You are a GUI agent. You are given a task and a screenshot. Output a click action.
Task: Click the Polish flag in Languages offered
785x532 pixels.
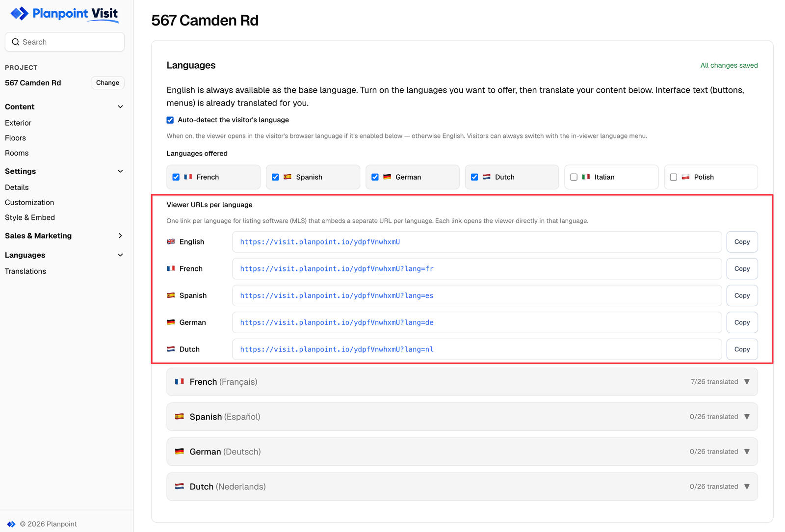(x=685, y=177)
